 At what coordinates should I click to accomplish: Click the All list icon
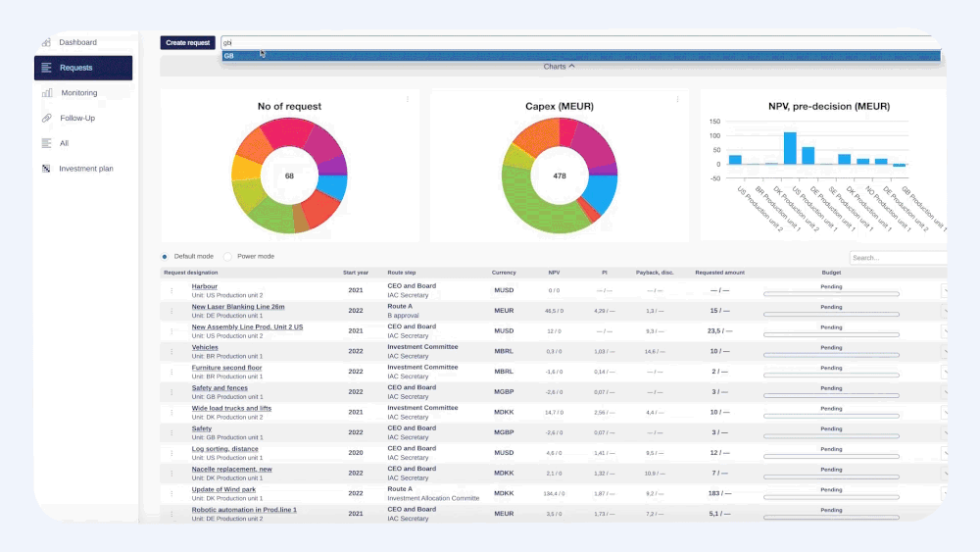click(x=46, y=143)
